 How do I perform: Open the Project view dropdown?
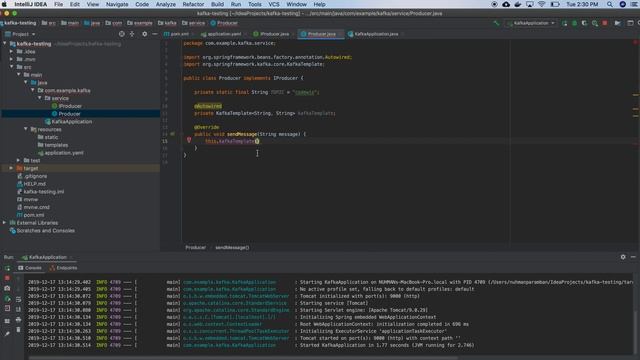[20, 34]
